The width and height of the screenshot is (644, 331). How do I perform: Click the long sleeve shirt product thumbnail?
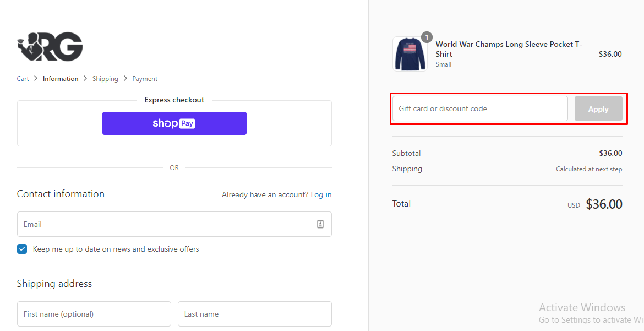(410, 54)
